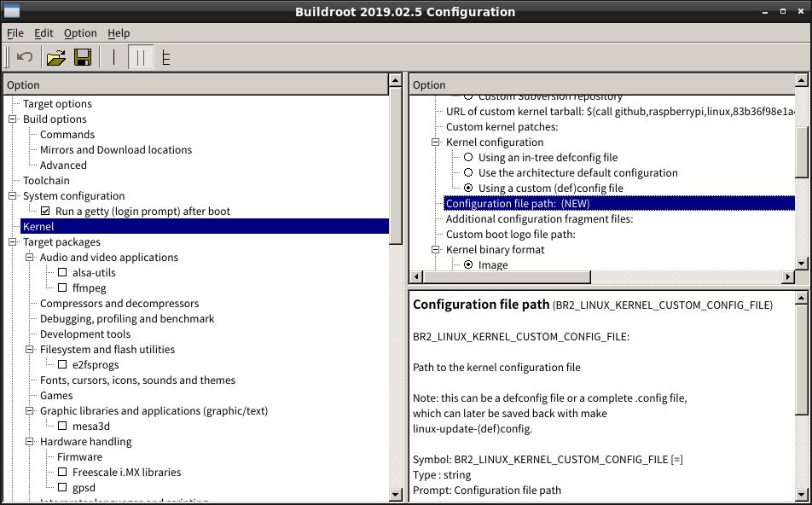Click left tree scrollbar up arrow
This screenshot has height=505, width=812.
pyautogui.click(x=396, y=81)
